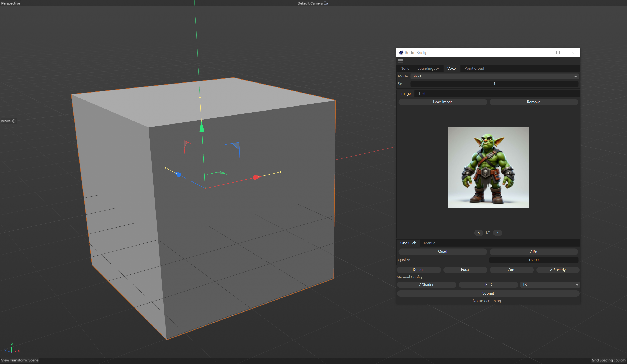This screenshot has width=627, height=364.
Task: Click the Move tool indicator icon
Action: tap(14, 121)
